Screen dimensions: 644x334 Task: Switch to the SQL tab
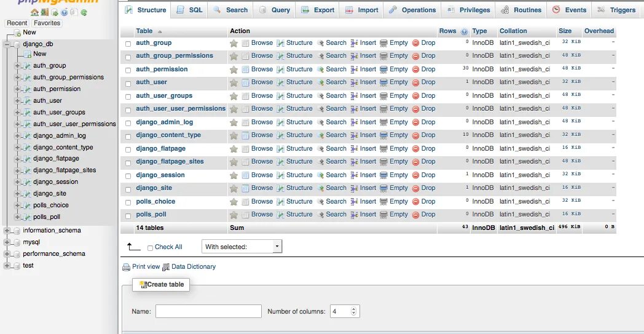(189, 10)
